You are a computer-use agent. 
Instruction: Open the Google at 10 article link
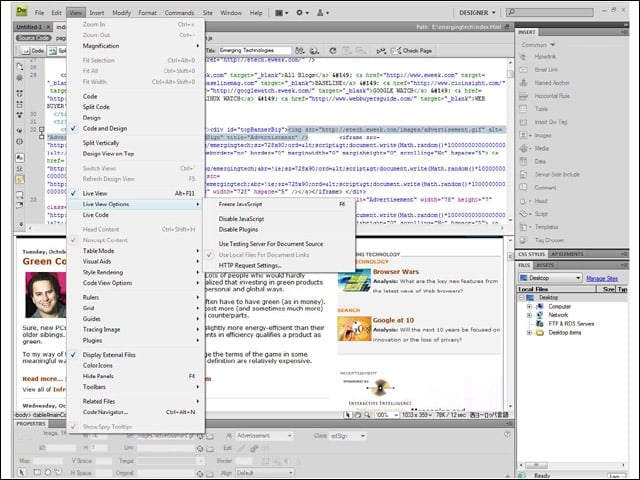[393, 320]
